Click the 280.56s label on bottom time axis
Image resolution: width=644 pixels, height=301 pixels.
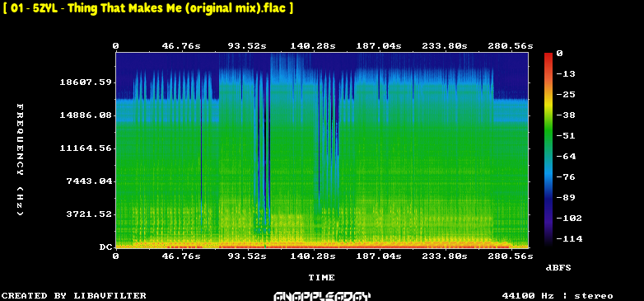511,256
